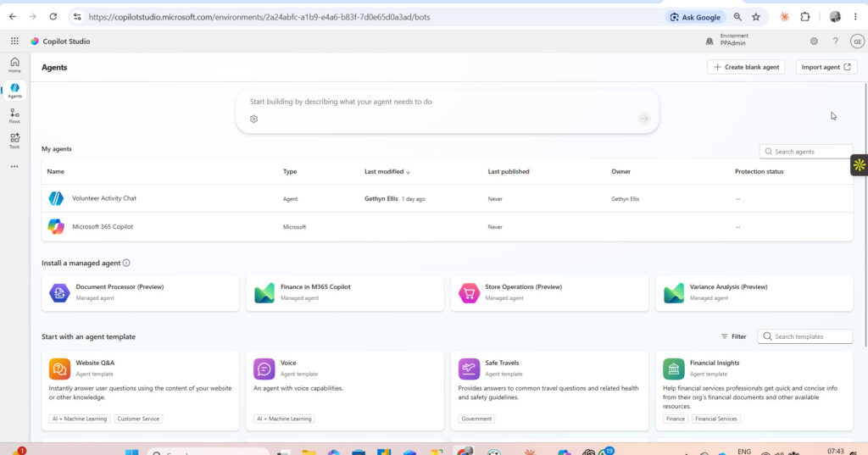Screen dimensions: 868x455
Task: Open the Volunteer Activity Chat agent
Action: point(104,198)
